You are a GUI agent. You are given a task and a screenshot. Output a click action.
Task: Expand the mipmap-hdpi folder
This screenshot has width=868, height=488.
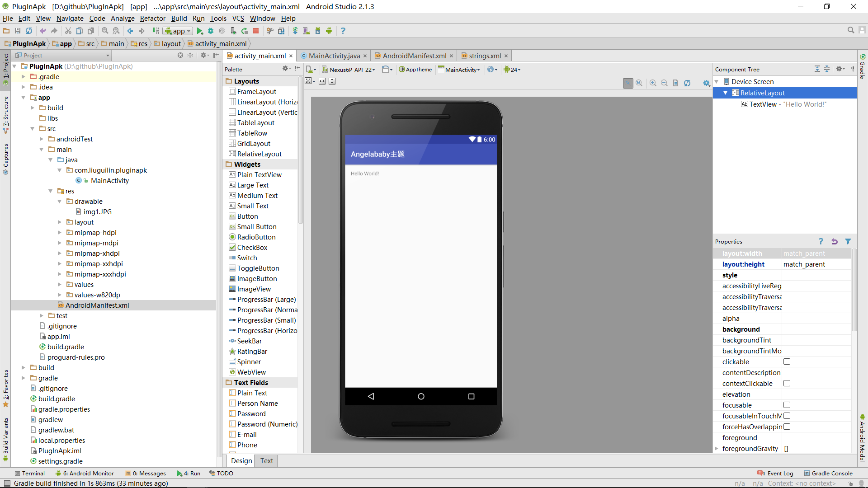(x=59, y=233)
